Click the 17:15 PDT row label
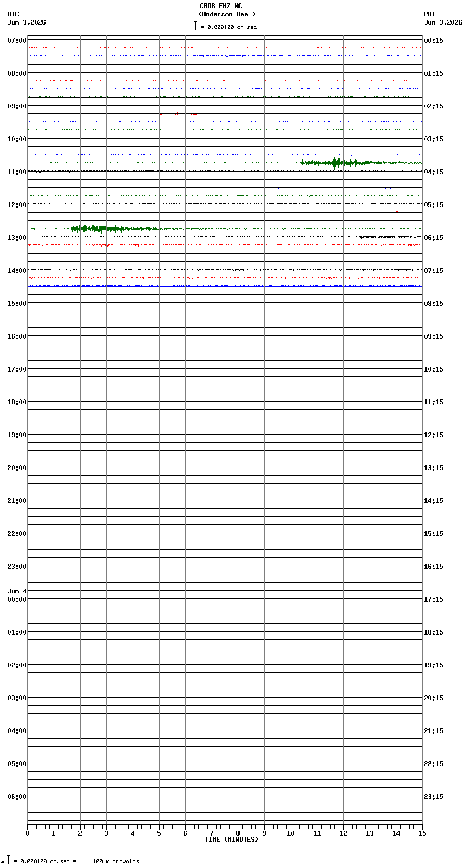 click(434, 599)
